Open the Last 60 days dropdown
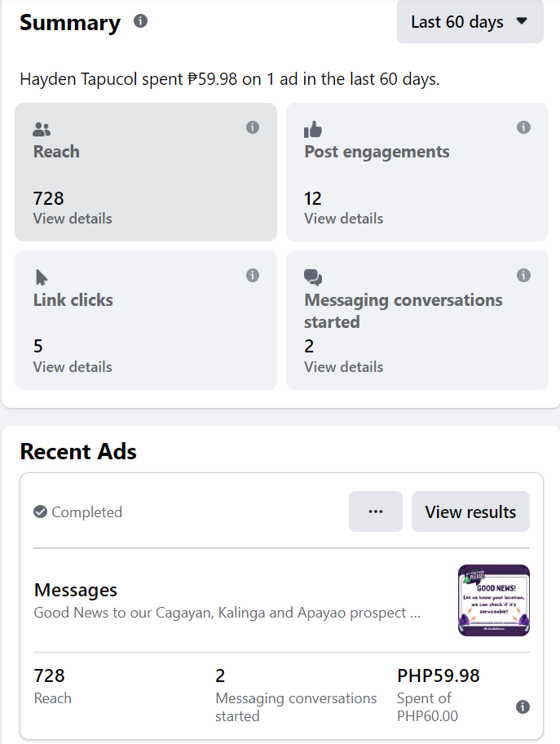The width and height of the screenshot is (560, 744). click(x=470, y=22)
